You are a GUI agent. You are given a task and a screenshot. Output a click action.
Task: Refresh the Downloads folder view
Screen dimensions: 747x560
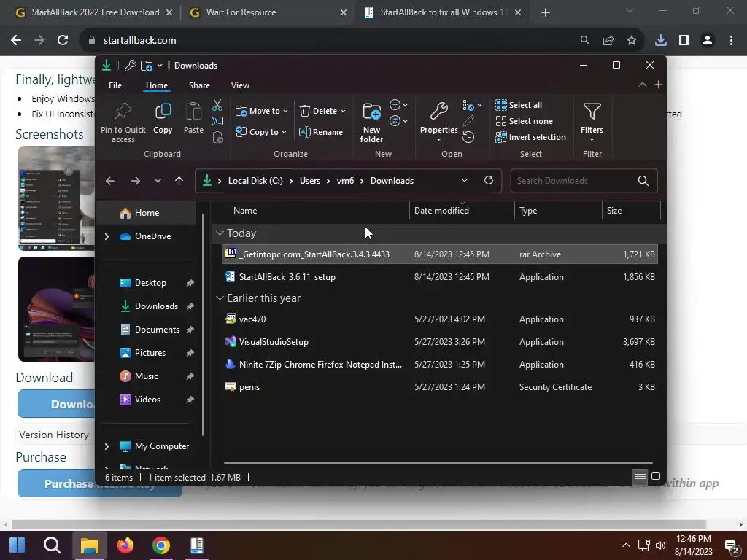pyautogui.click(x=488, y=181)
